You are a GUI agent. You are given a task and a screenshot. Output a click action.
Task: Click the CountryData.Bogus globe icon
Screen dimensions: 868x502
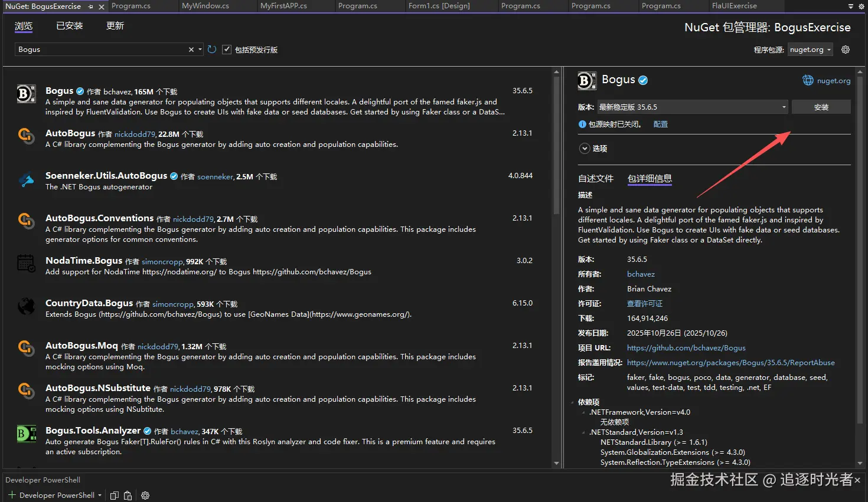coord(26,306)
